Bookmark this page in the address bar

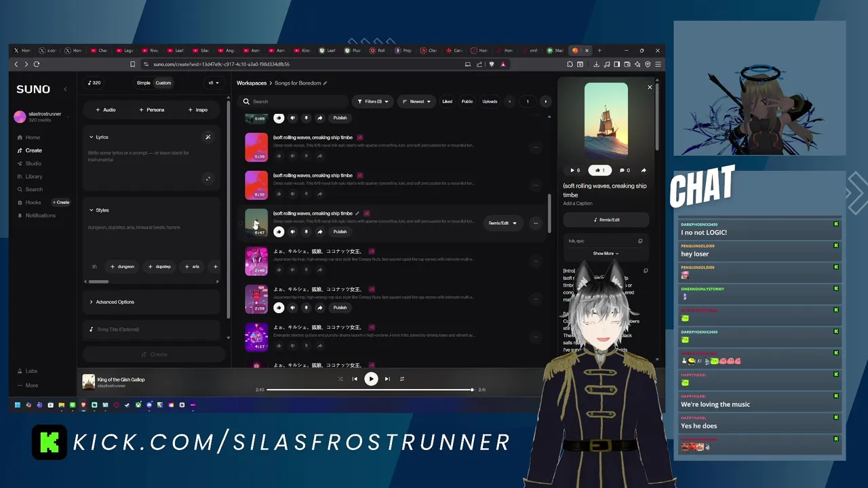(133, 64)
